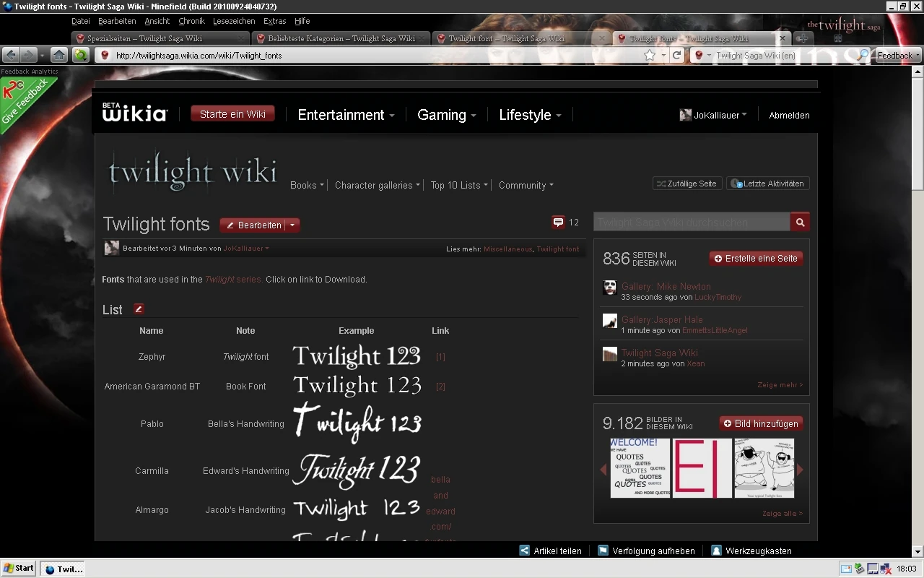Click Zeige alle images link
This screenshot has height=578, width=924.
pos(782,514)
